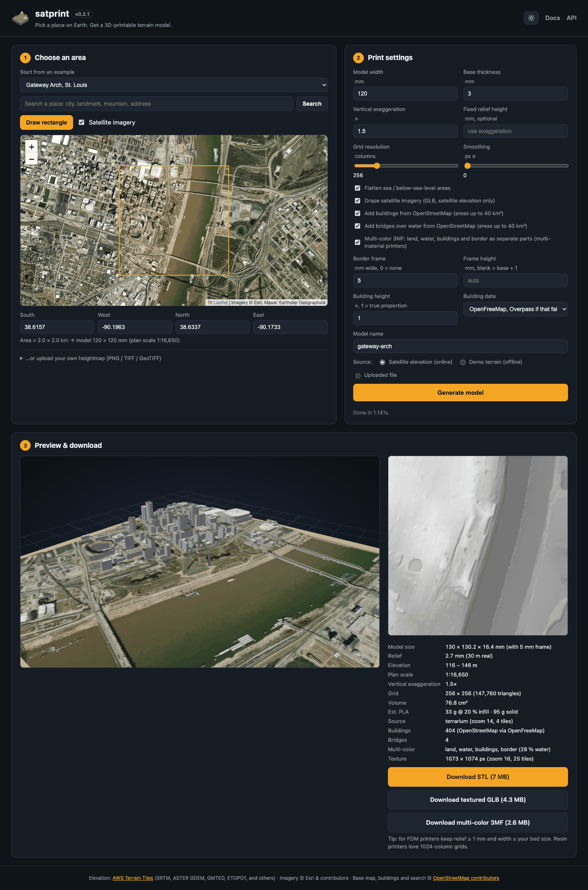
Task: Click the East coordinate field
Action: pos(290,327)
